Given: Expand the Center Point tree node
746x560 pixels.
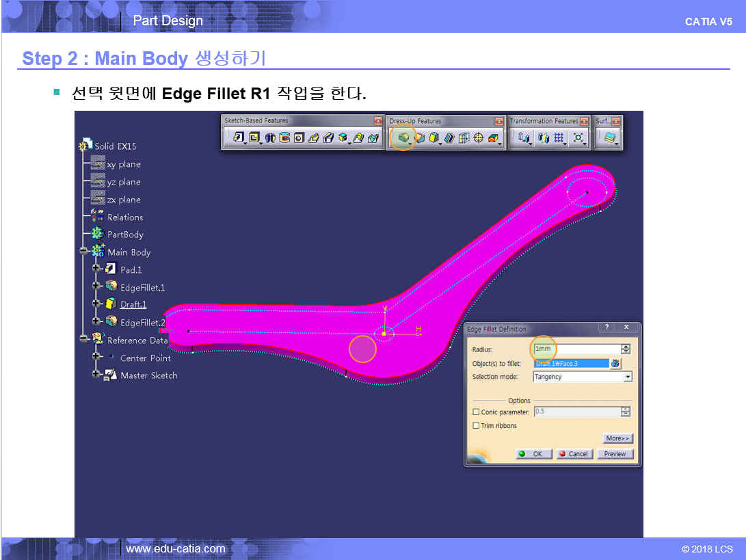Looking at the screenshot, I should (x=96, y=356).
